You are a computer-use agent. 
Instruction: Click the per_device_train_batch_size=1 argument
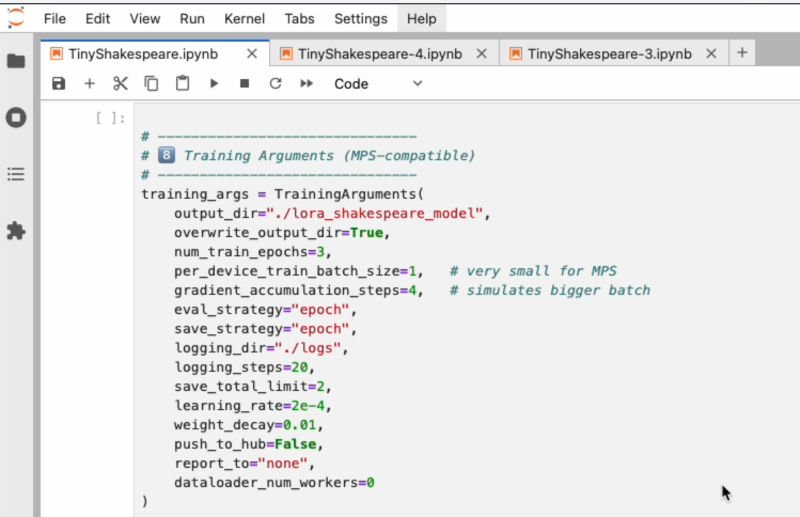click(x=299, y=271)
